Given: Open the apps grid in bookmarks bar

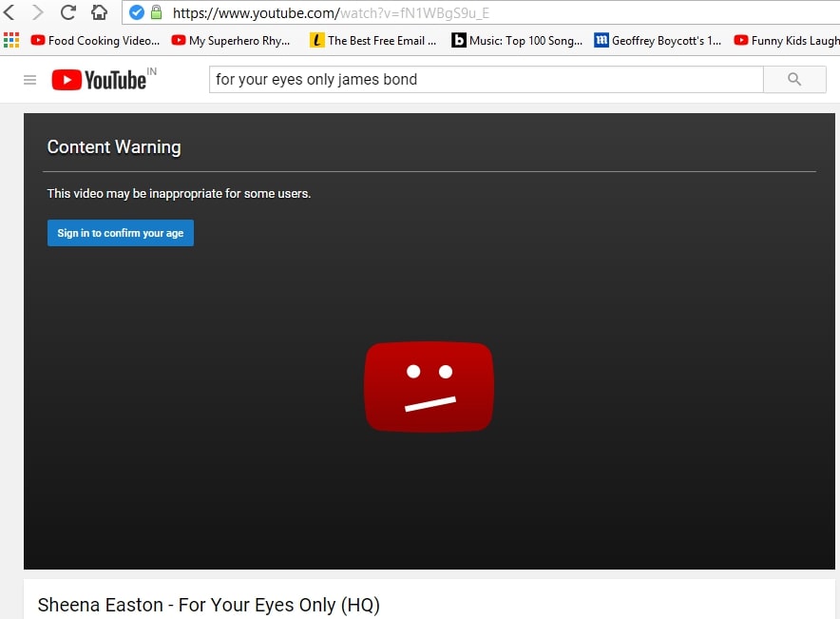Looking at the screenshot, I should 11,40.
